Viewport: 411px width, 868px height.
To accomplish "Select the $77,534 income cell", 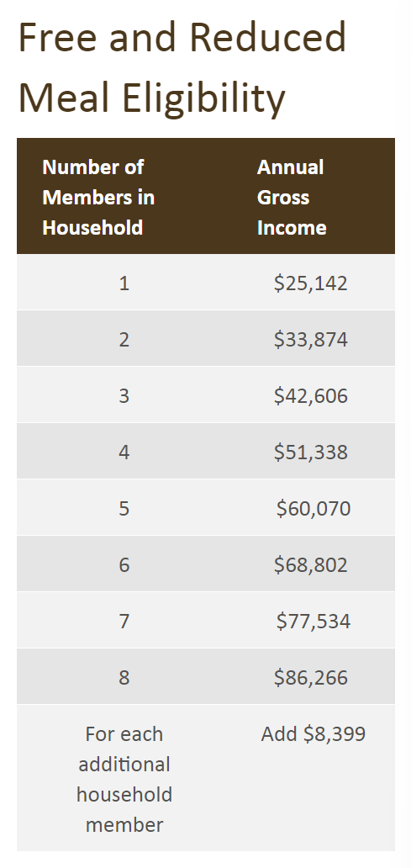I will click(x=314, y=621).
